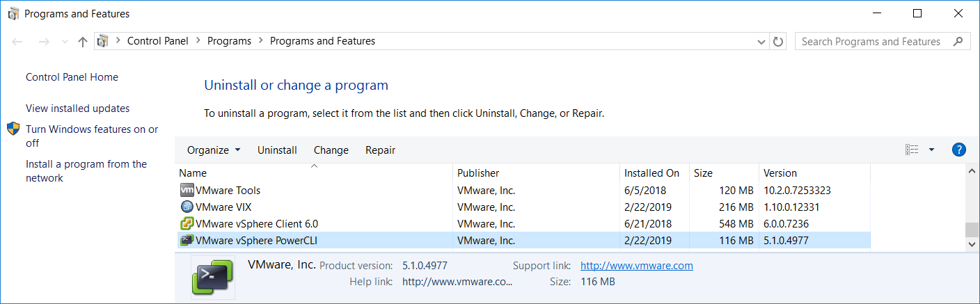The width and height of the screenshot is (980, 304).
Task: Click the change view icon
Action: 912,150
